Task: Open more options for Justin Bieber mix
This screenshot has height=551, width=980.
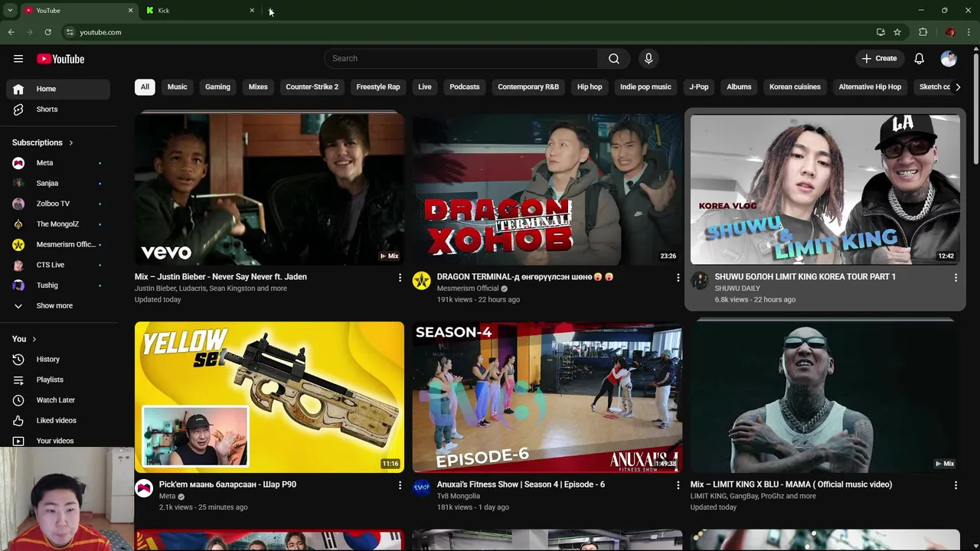Action: 400,278
